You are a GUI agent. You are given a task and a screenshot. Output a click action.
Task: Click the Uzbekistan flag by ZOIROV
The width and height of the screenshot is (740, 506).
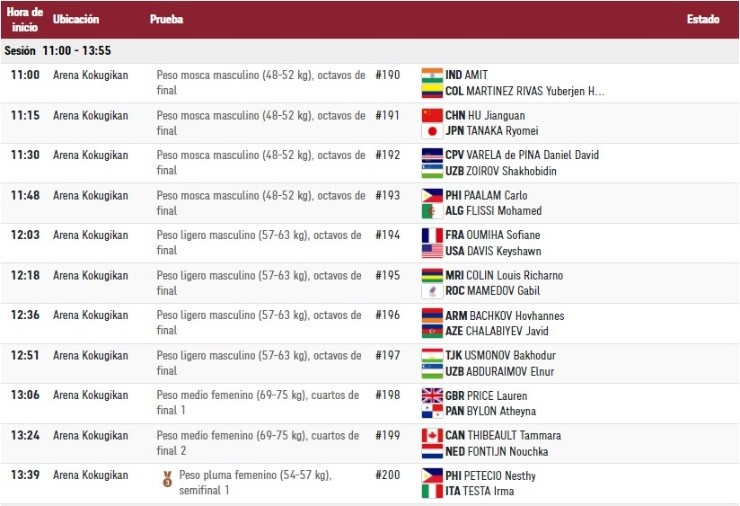(432, 171)
